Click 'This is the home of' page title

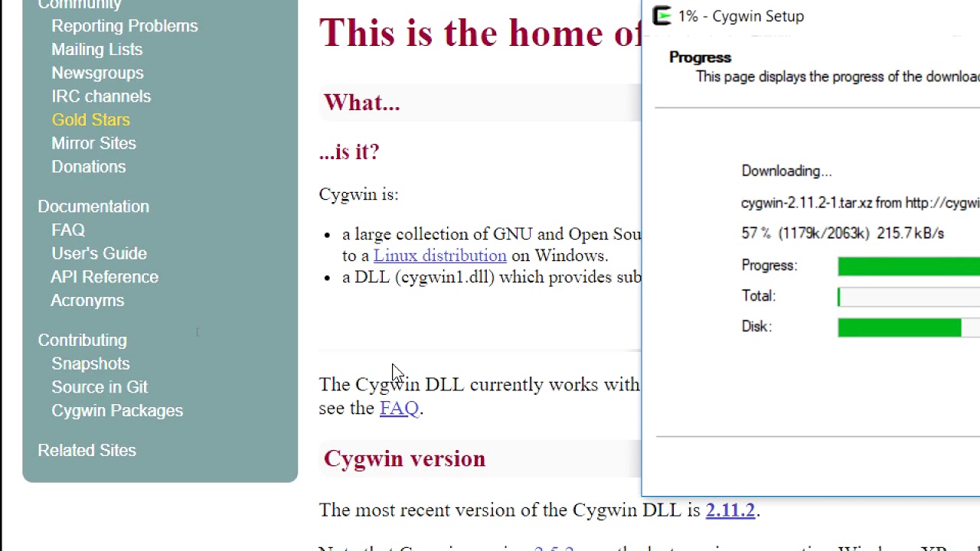479,33
